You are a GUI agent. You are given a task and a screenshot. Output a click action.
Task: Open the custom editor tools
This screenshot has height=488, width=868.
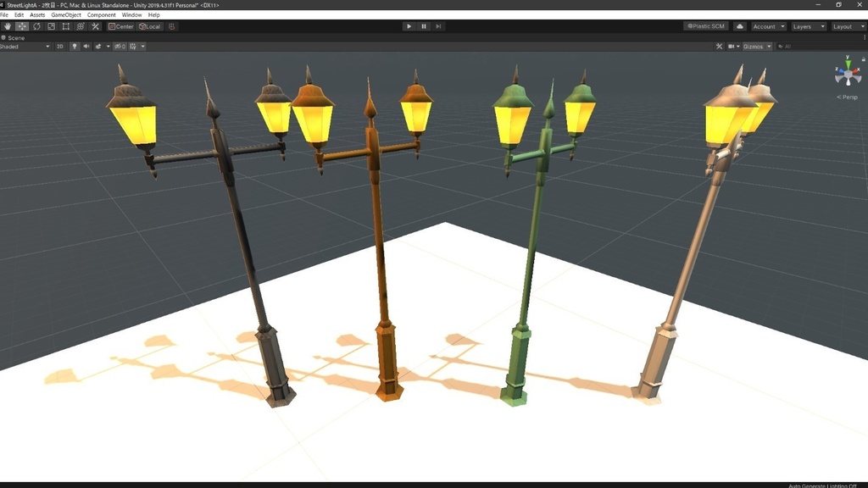click(95, 26)
